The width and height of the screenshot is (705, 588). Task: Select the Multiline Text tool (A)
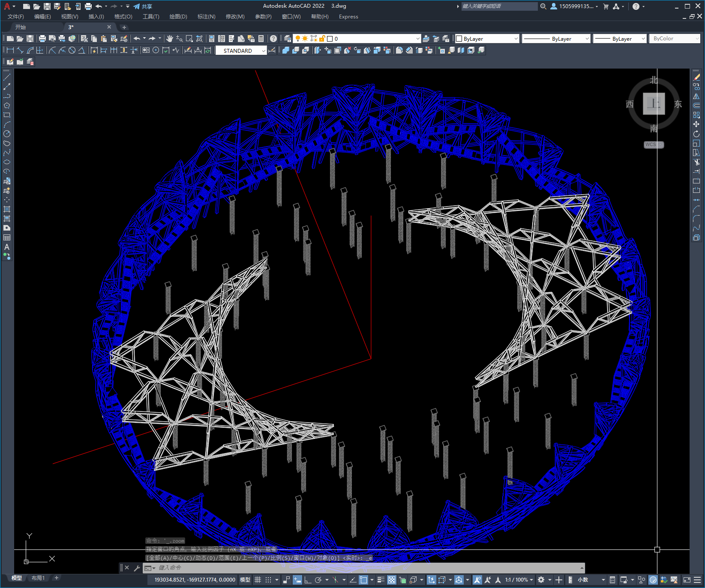pyautogui.click(x=7, y=247)
